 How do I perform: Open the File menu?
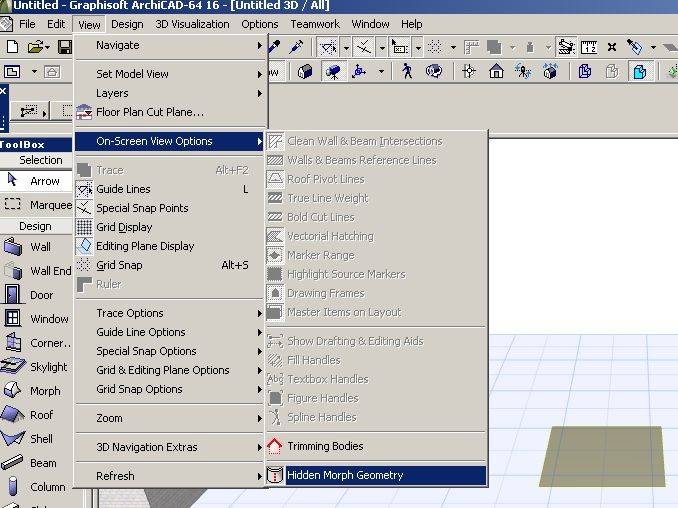[x=27, y=24]
